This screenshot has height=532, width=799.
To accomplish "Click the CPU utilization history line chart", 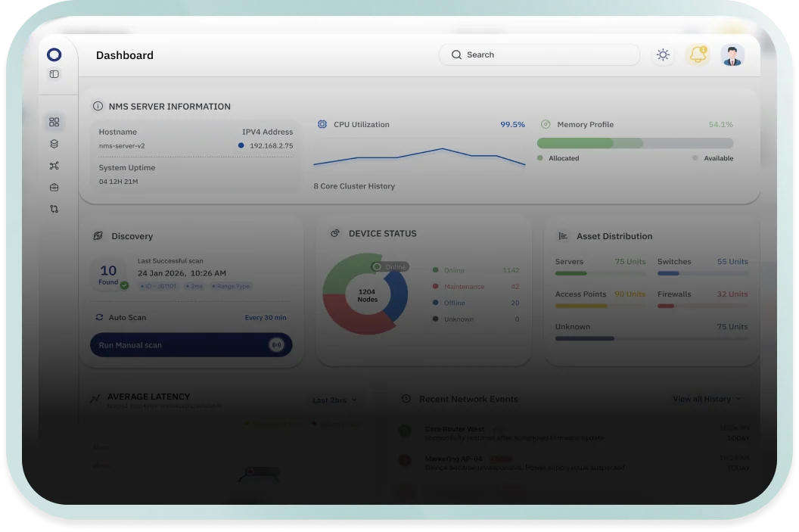I will pos(419,157).
